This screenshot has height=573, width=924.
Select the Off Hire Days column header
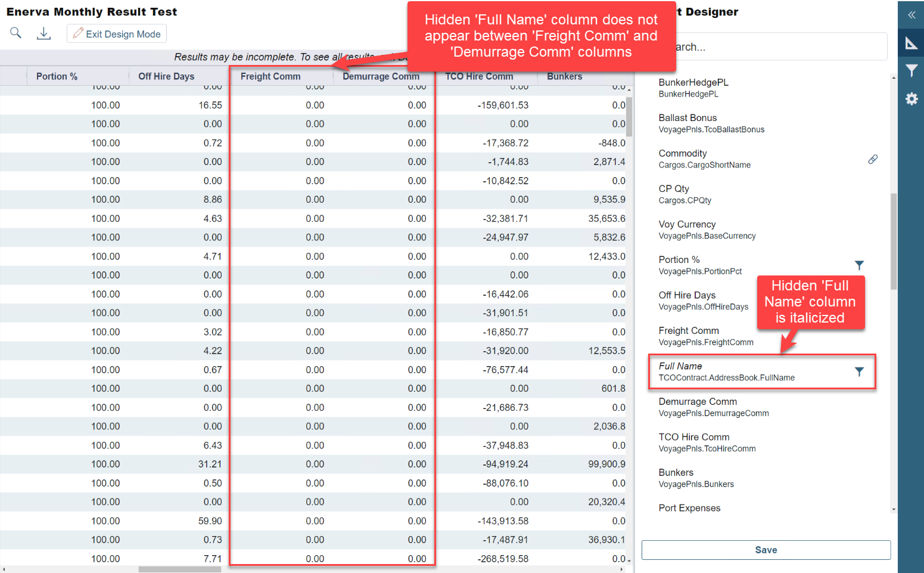click(166, 76)
